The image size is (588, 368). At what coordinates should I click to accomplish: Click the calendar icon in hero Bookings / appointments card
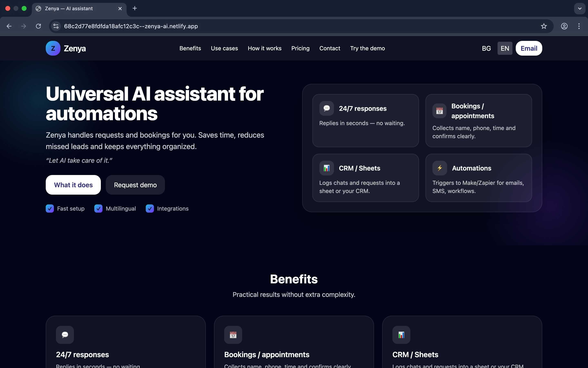pos(439,111)
